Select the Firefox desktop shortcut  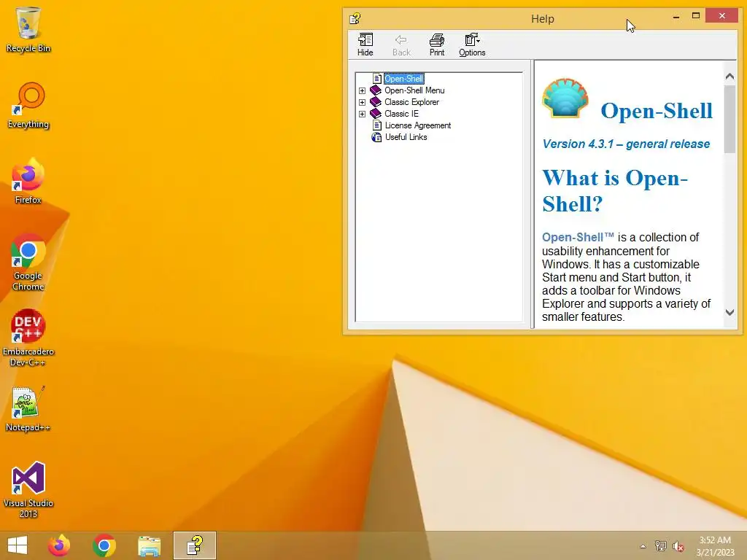click(28, 182)
